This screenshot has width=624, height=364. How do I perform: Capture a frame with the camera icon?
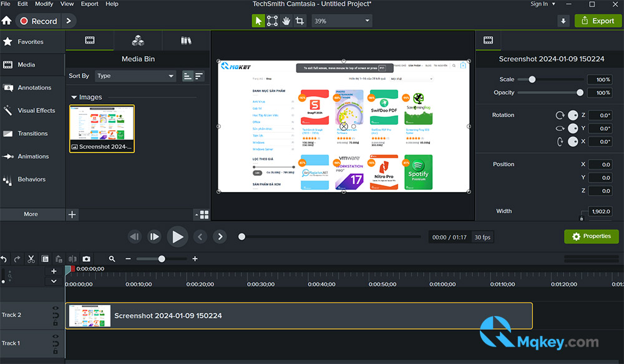click(86, 259)
